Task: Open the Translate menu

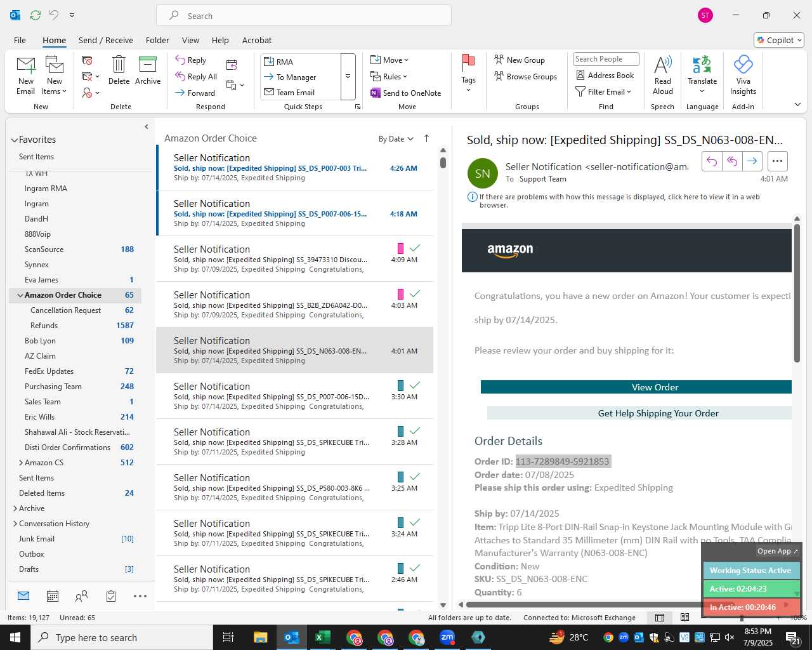Action: (702, 74)
